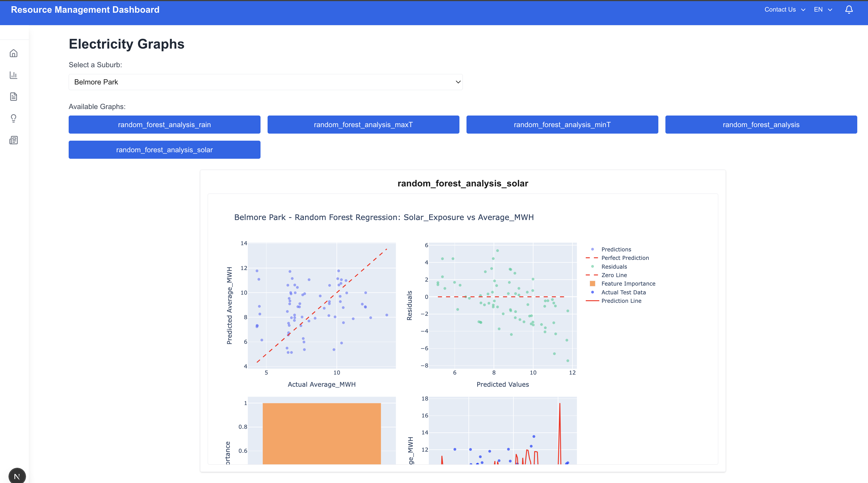
Task: Open the home icon in sidebar
Action: coord(14,53)
